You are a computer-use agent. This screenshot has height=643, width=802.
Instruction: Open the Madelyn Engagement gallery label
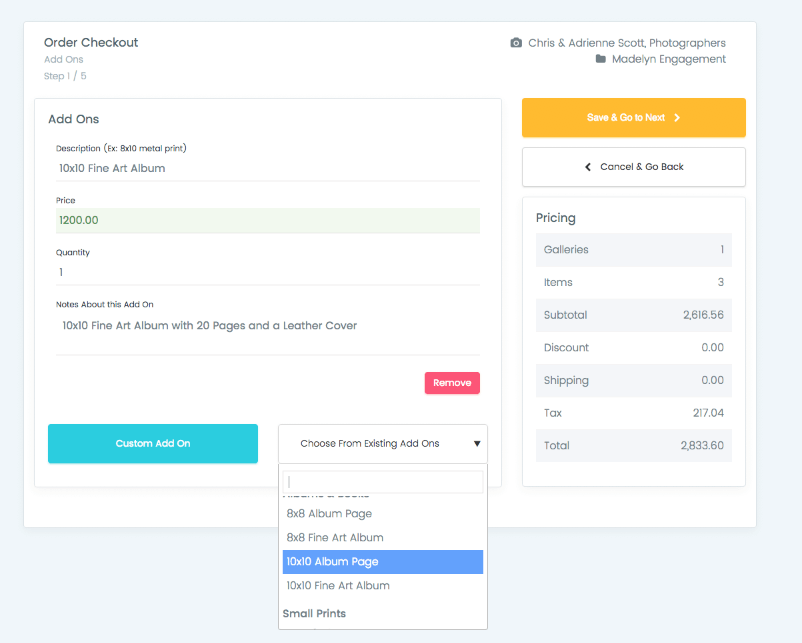[668, 59]
